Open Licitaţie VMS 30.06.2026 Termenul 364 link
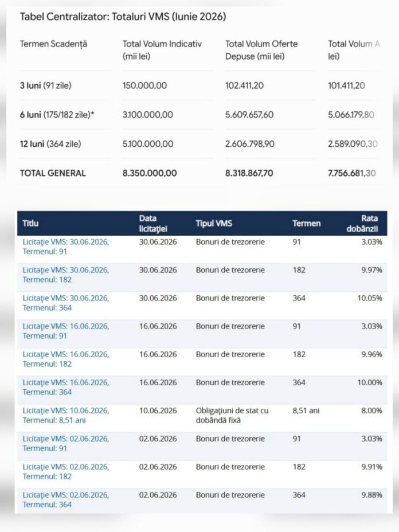The width and height of the screenshot is (399, 532). 66,303
